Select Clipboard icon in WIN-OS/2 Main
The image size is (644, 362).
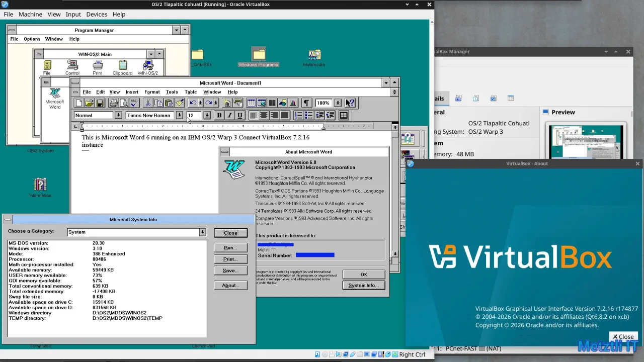tap(122, 68)
